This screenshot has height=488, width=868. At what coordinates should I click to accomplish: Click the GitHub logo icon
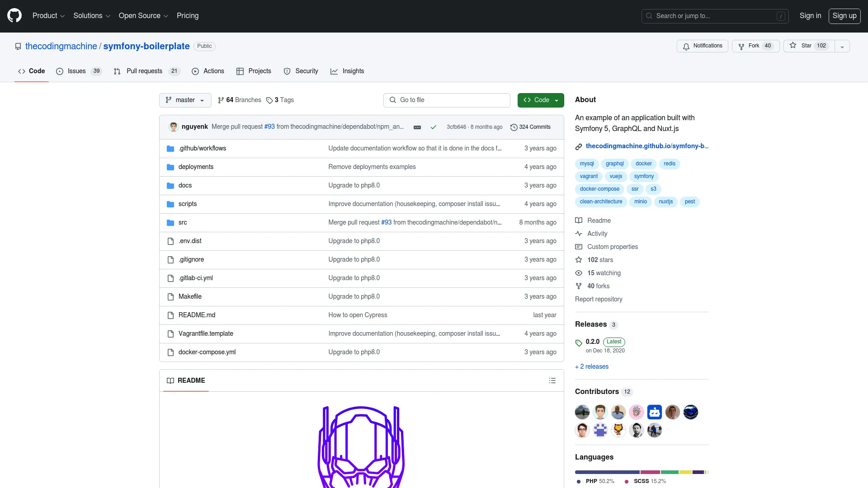click(14, 16)
